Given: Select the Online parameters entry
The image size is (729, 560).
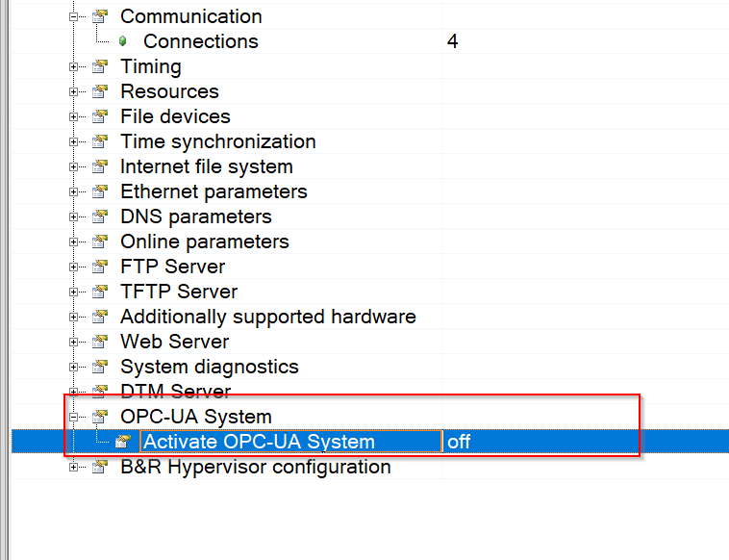Looking at the screenshot, I should pos(205,242).
